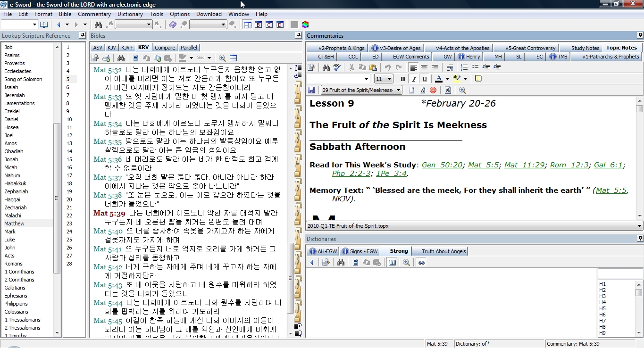Click the Dictionary layout 'D' toolbar icon
The height and width of the screenshot is (348, 644).
tap(280, 25)
